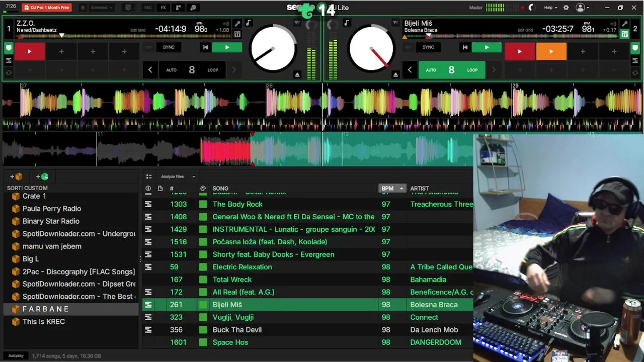The width and height of the screenshot is (644, 362).
Task: Open the Analyze Files dropdown
Action: coord(178,176)
